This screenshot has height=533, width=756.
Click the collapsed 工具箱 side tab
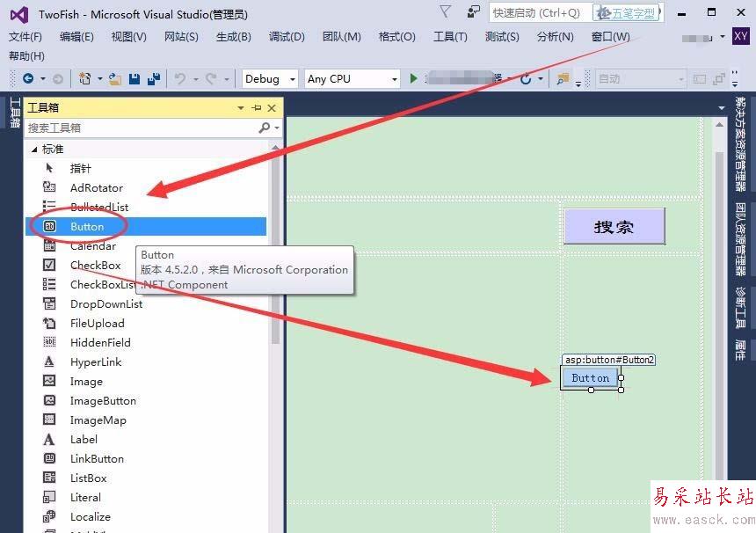tap(15, 113)
